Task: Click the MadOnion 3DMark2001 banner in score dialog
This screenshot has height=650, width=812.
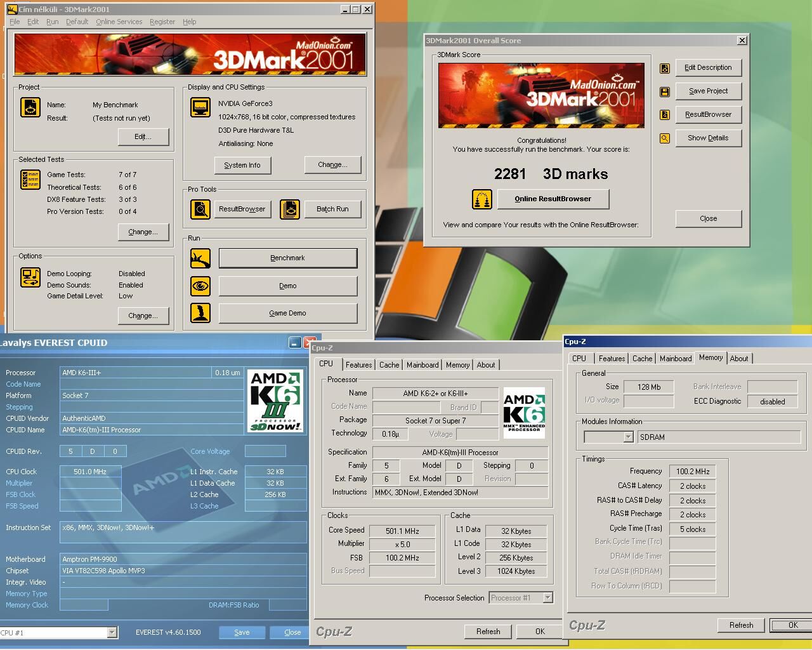Action: pos(541,95)
